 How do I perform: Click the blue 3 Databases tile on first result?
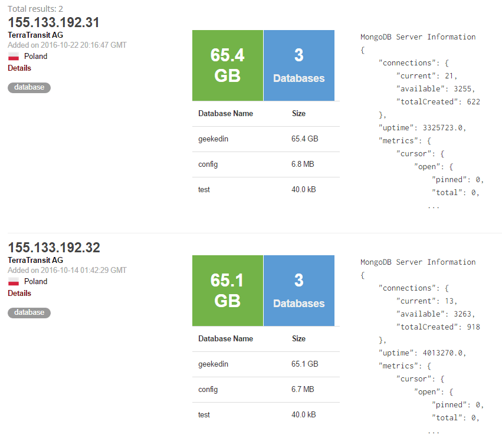tap(298, 65)
